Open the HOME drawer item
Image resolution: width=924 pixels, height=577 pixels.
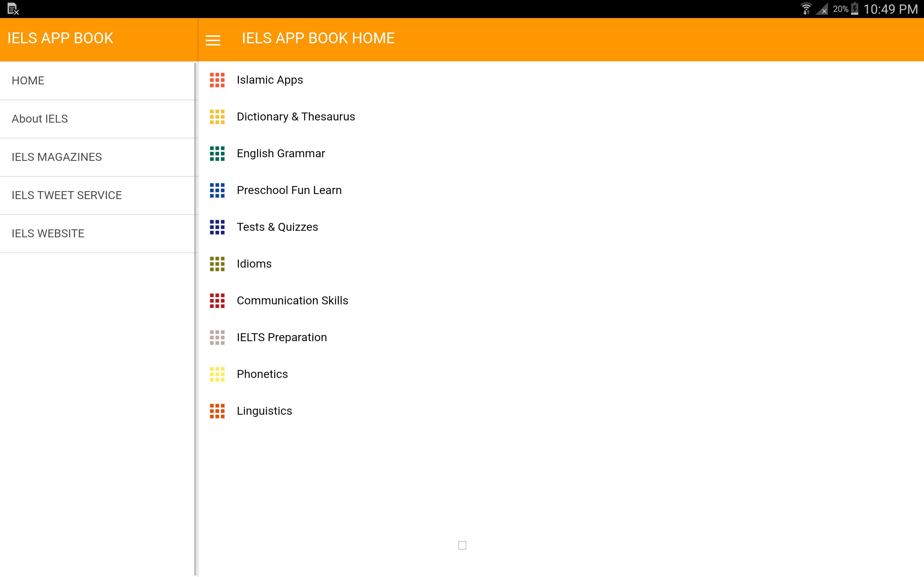[x=28, y=80]
